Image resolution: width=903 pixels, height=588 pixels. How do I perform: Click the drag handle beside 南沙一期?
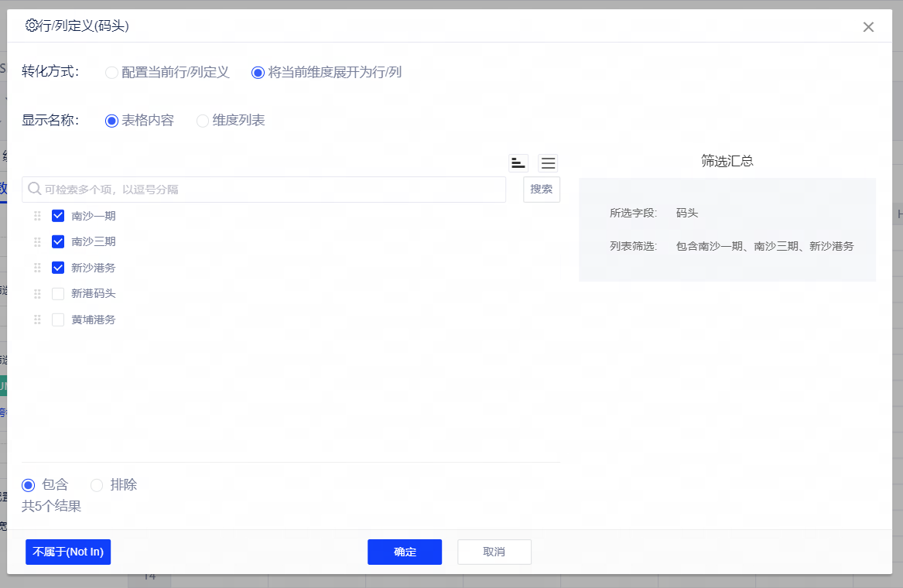click(37, 216)
